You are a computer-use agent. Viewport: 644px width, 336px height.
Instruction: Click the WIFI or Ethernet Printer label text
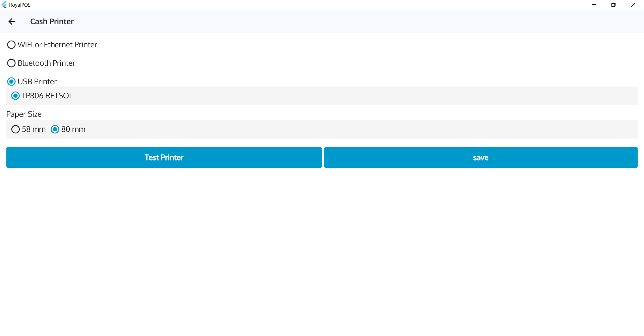pos(57,44)
